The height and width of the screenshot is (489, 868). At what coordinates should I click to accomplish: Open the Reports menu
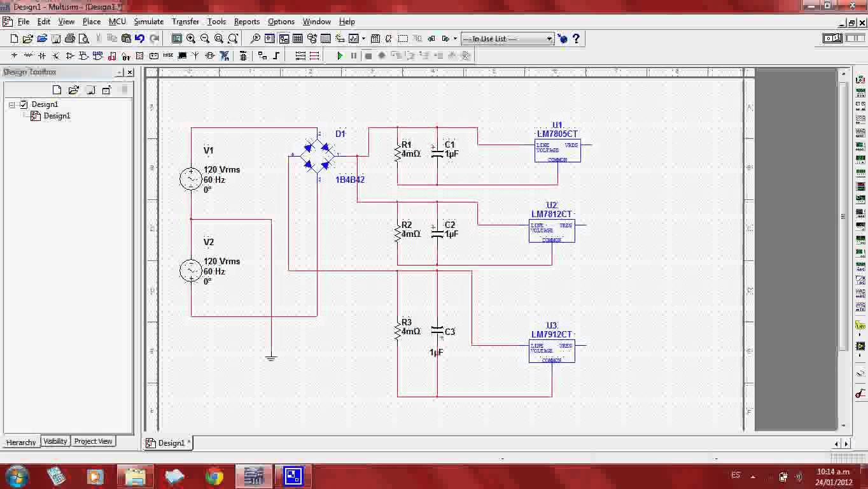[x=247, y=22]
